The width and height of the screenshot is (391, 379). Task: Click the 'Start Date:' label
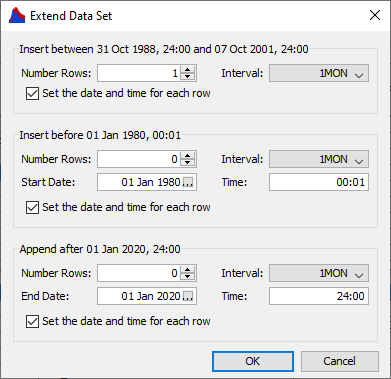click(x=48, y=182)
